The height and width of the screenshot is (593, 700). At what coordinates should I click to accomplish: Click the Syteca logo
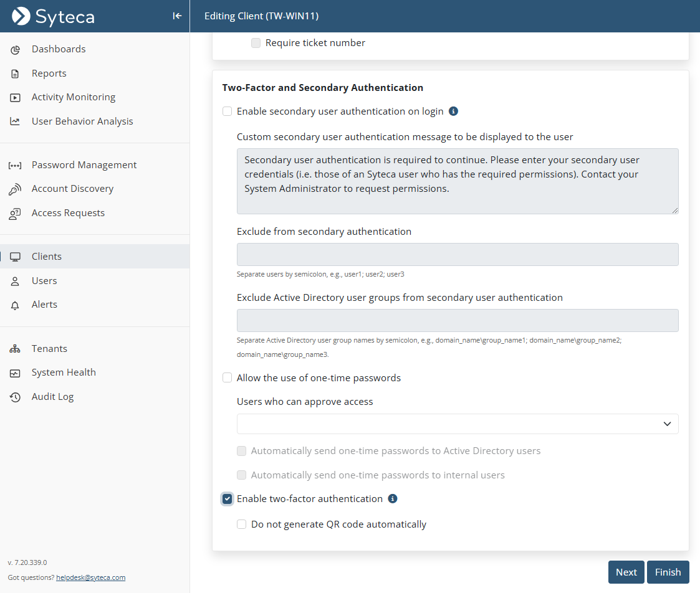point(54,16)
